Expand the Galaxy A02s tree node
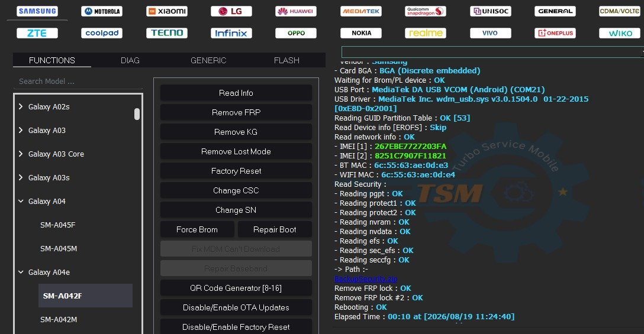The height and width of the screenshot is (334, 644). coord(21,106)
